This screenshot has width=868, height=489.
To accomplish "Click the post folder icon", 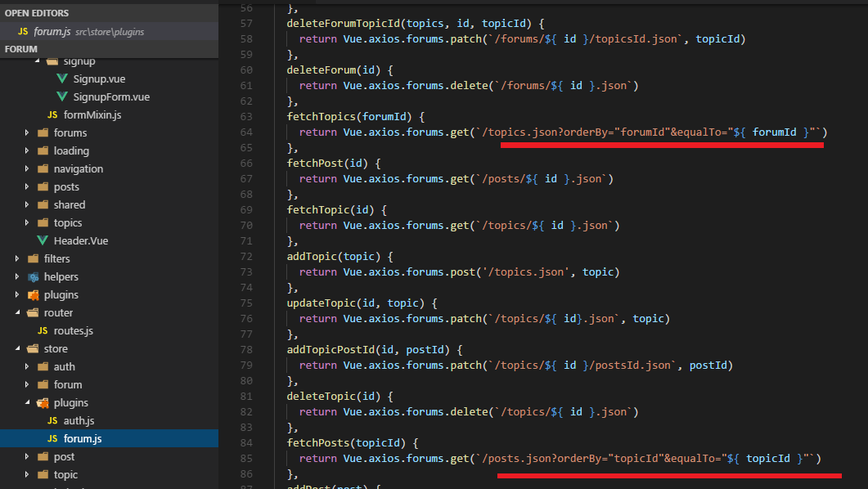I will click(x=43, y=456).
